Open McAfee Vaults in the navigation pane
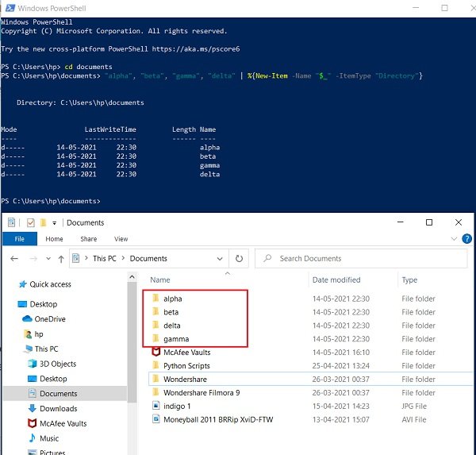 63,423
